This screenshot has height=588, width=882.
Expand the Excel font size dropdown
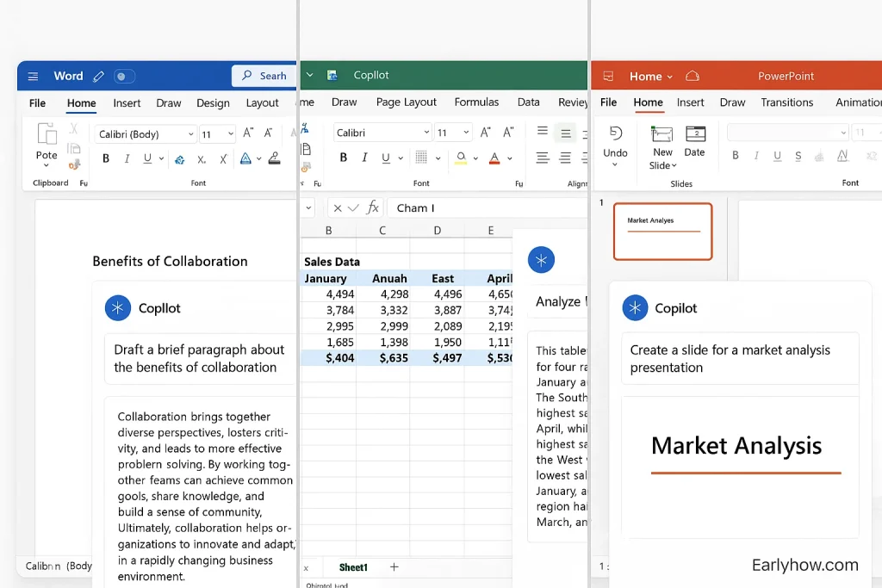pos(466,133)
